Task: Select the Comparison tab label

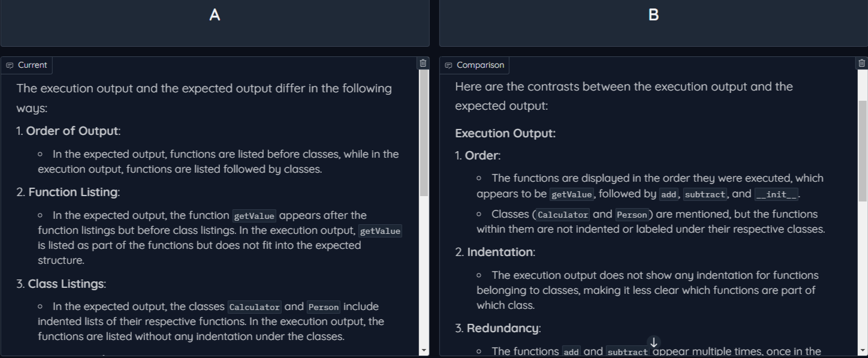Action: (480, 65)
